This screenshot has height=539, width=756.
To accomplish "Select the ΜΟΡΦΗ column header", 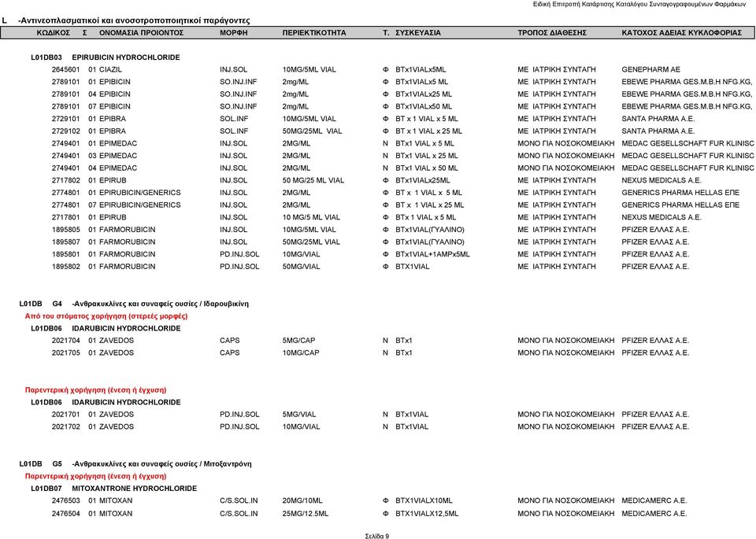I will (233, 33).
